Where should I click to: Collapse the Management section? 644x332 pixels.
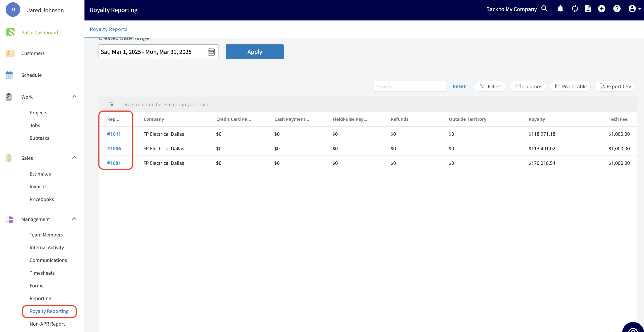coord(74,219)
